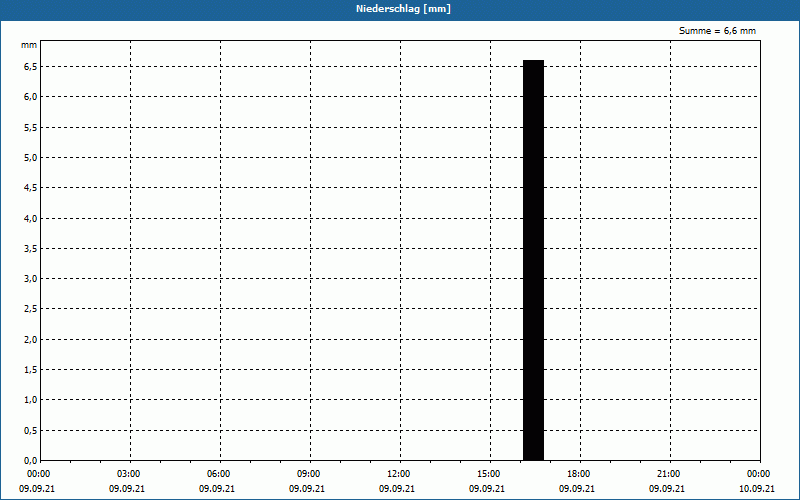Click the 03:00 time axis label

pos(129,474)
